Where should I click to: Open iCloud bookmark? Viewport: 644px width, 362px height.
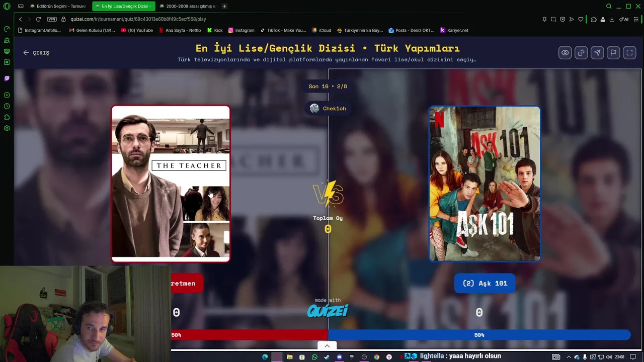[x=321, y=30]
